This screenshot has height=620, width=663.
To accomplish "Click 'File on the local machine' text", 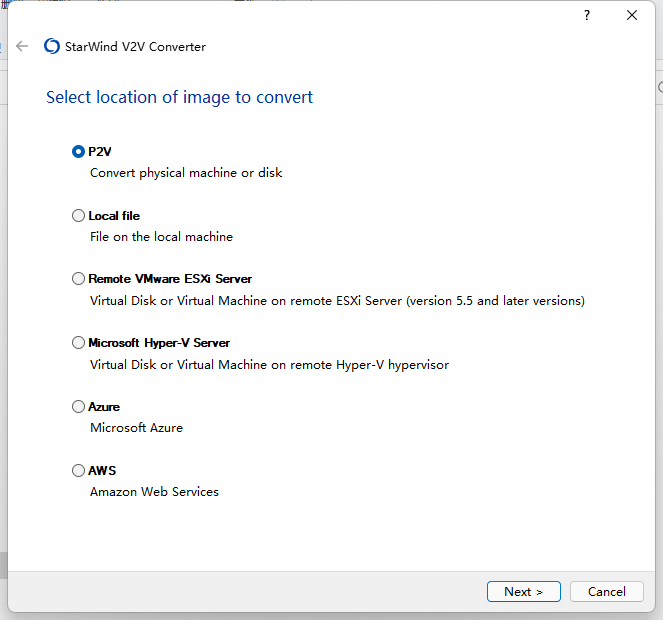I will (161, 236).
